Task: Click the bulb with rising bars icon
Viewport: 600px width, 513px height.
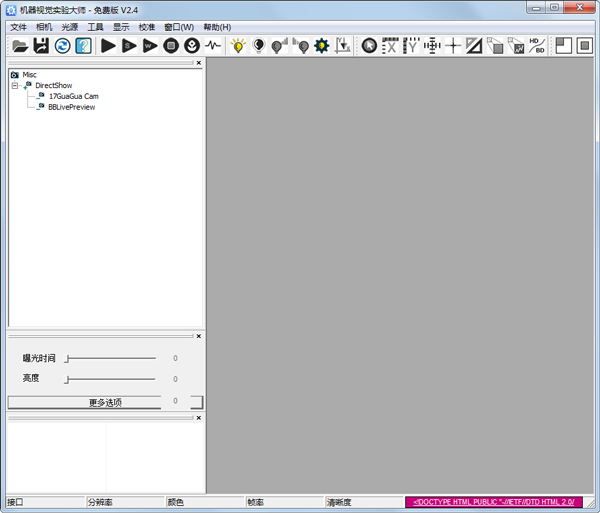Action: pyautogui.click(x=280, y=46)
